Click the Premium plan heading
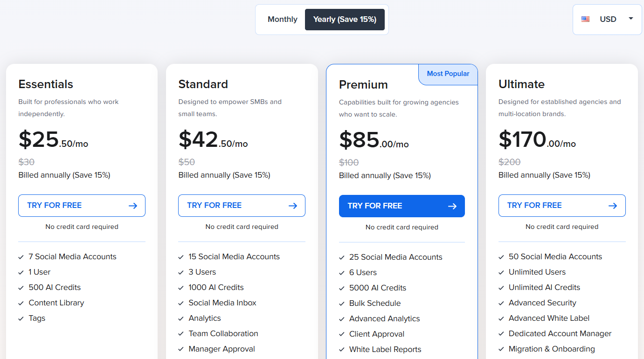Viewport: 644px width, 359px height. pos(363,84)
